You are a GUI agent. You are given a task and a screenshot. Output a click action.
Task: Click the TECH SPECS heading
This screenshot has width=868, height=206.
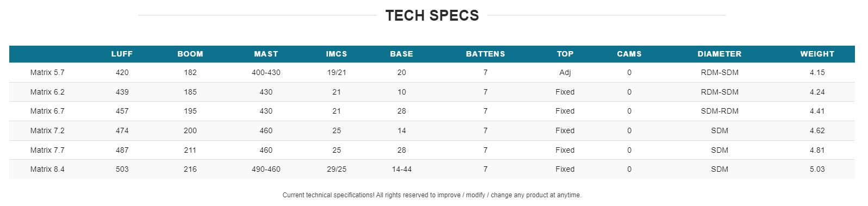click(432, 15)
